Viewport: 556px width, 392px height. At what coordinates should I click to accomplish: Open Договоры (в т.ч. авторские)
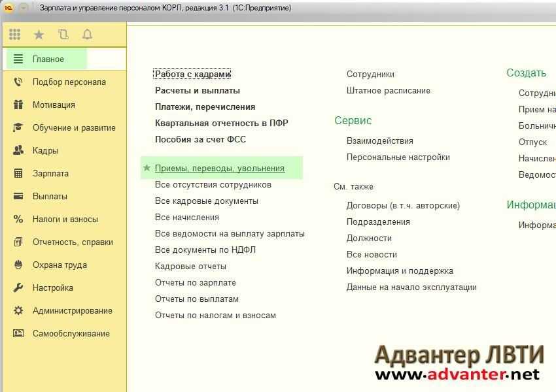[403, 205]
